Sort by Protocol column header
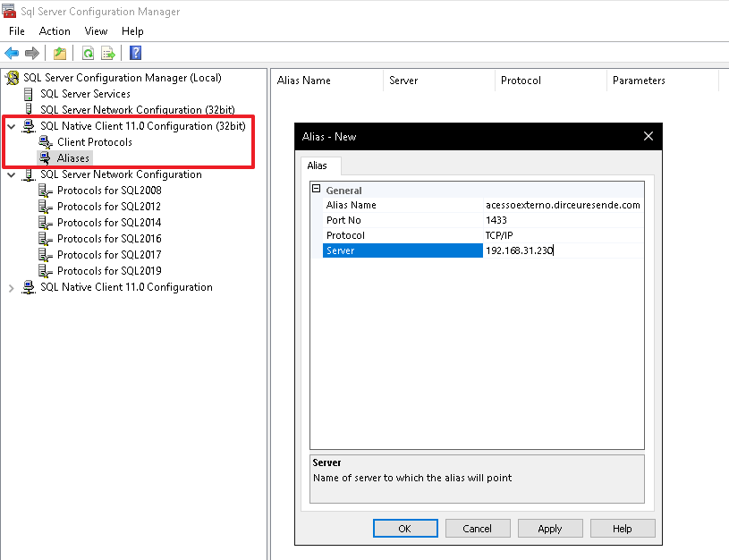The height and width of the screenshot is (560, 729). click(x=551, y=81)
